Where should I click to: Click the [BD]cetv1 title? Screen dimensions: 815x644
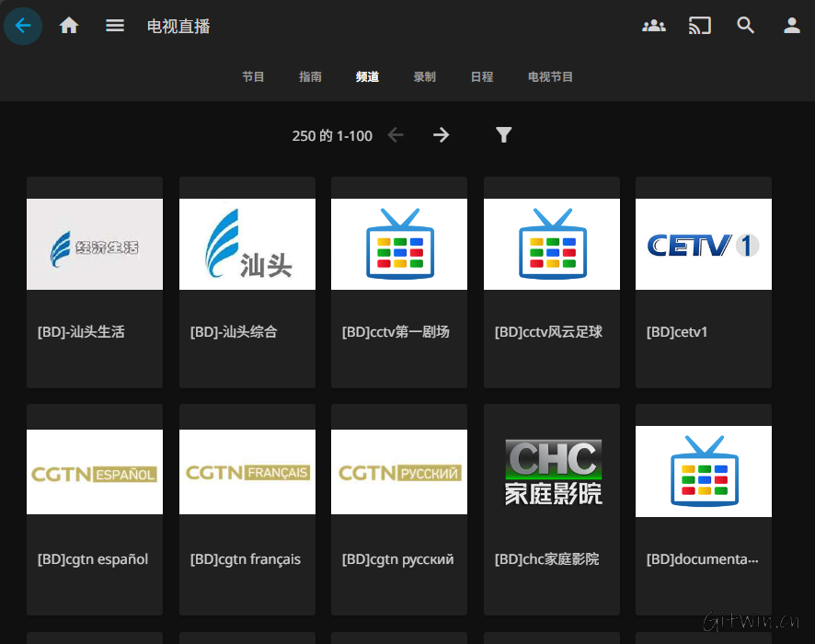[x=677, y=331]
